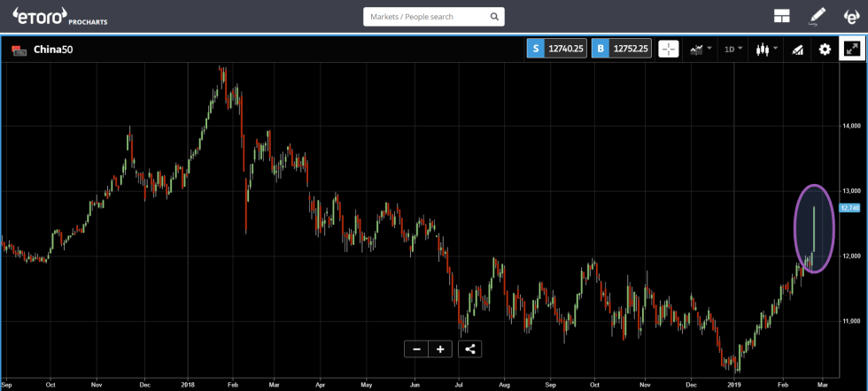Expand the candlestick chart type dropdown
The image size is (868, 391).
765,50
